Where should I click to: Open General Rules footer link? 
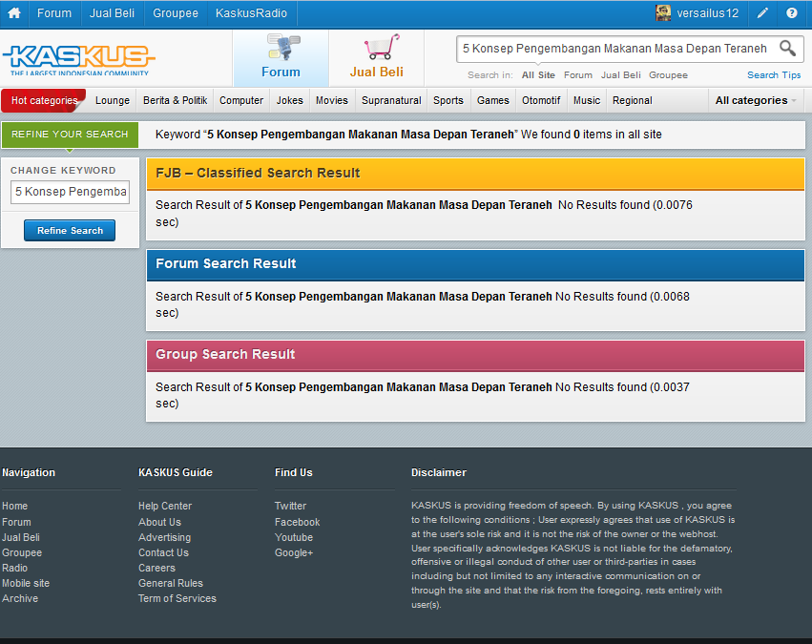(x=171, y=583)
